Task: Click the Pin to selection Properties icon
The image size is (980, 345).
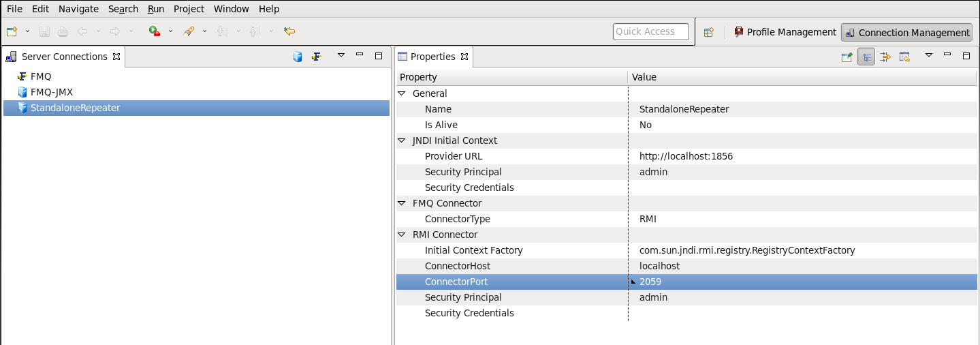Action: coord(847,57)
